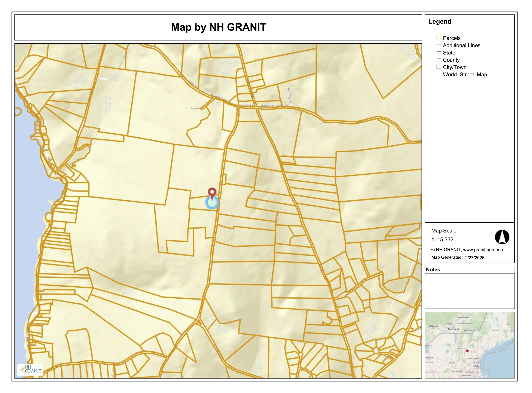Click inside the empty Notes box

click(x=469, y=291)
